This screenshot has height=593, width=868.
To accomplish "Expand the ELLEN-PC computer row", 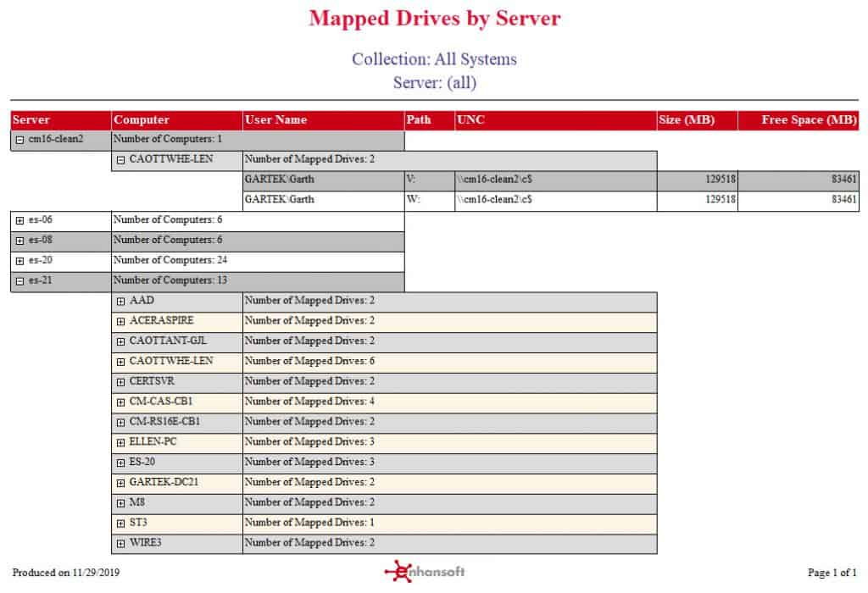I will 120,442.
